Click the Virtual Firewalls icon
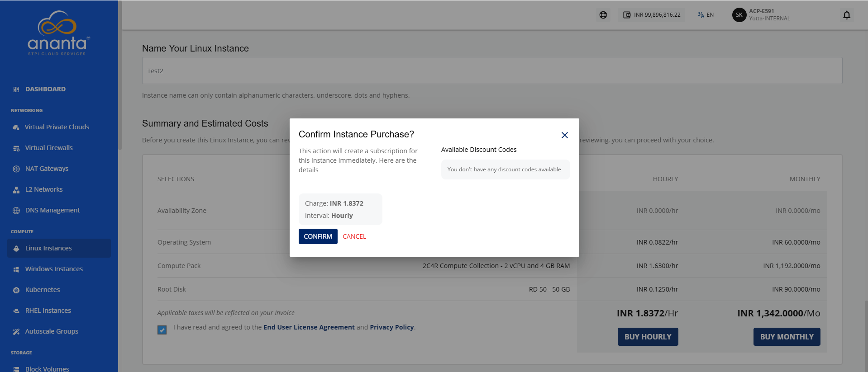Screen dimensions: 868x372 pos(16,148)
